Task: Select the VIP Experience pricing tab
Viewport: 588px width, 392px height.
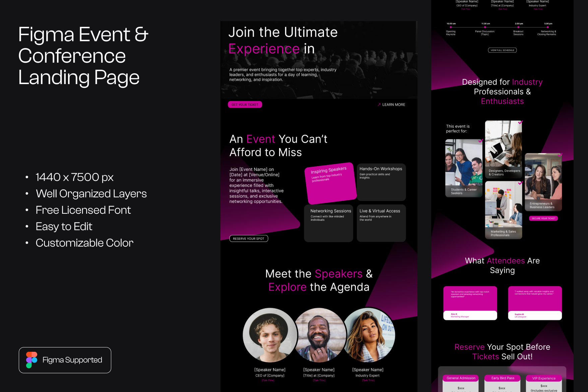Action: coord(543,378)
